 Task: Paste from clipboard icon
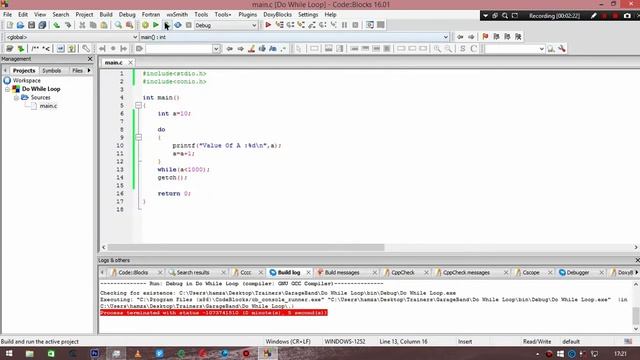[104, 25]
